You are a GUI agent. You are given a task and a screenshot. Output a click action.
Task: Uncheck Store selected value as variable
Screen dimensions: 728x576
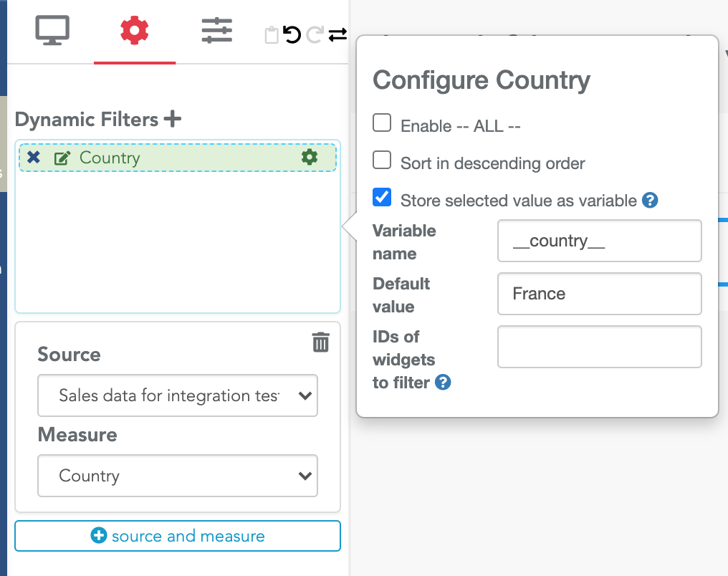click(x=383, y=198)
